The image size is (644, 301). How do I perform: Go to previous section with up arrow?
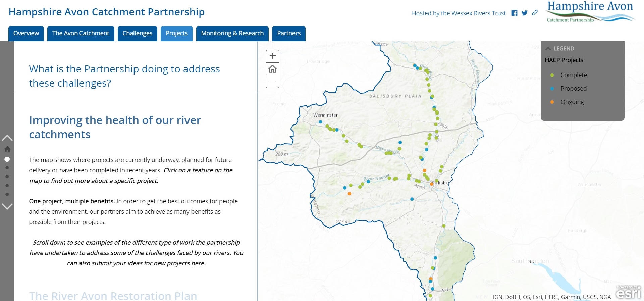pyautogui.click(x=7, y=138)
